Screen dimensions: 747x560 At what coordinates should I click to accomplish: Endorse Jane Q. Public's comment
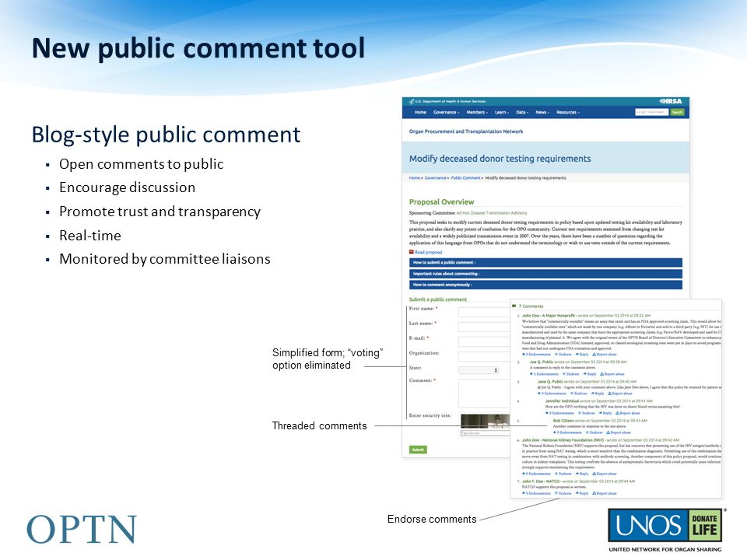pos(579,394)
